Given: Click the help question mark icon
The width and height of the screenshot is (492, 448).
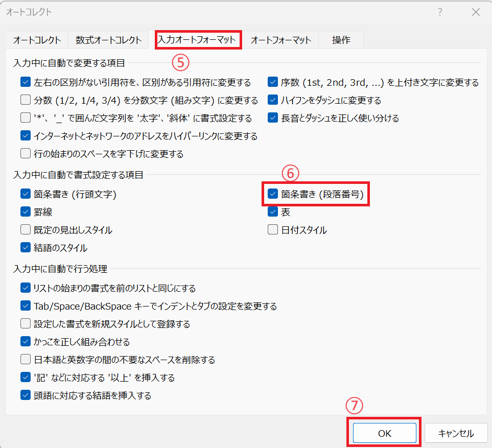Looking at the screenshot, I should coord(440,13).
